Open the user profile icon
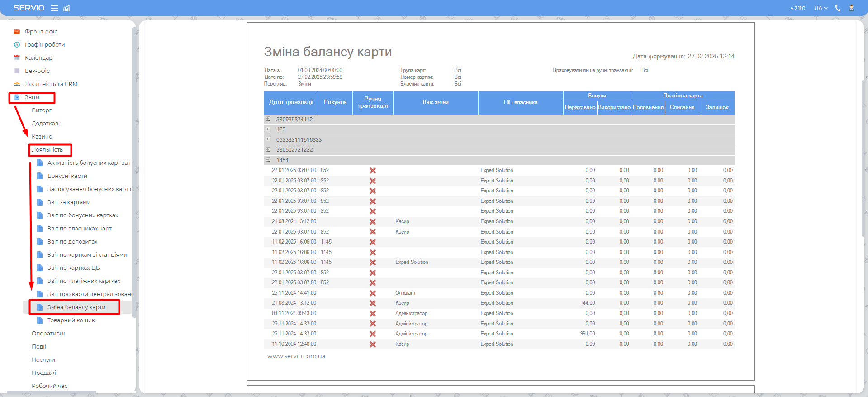The width and height of the screenshot is (868, 397). point(851,8)
